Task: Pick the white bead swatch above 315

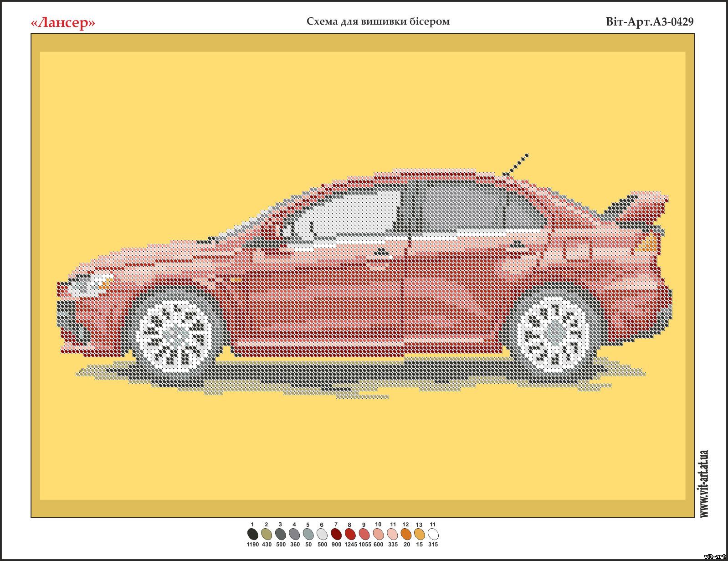Action: tap(433, 534)
